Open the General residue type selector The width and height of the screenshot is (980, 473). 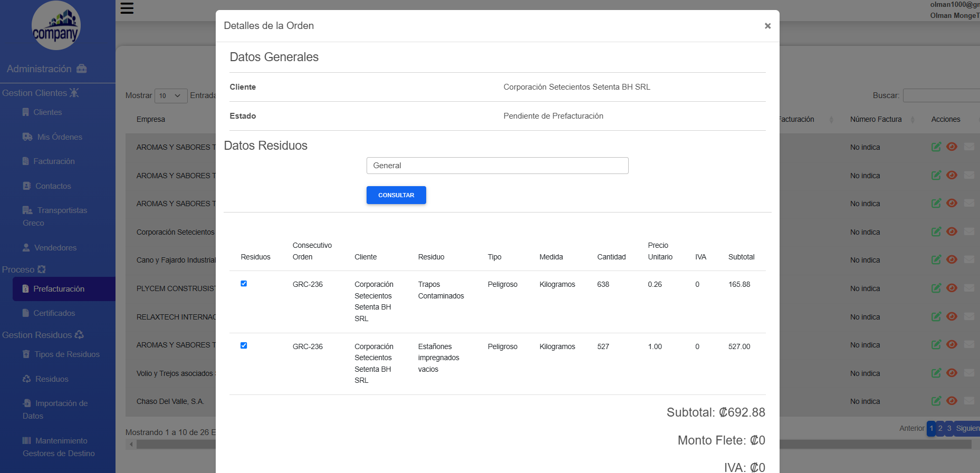tap(497, 166)
